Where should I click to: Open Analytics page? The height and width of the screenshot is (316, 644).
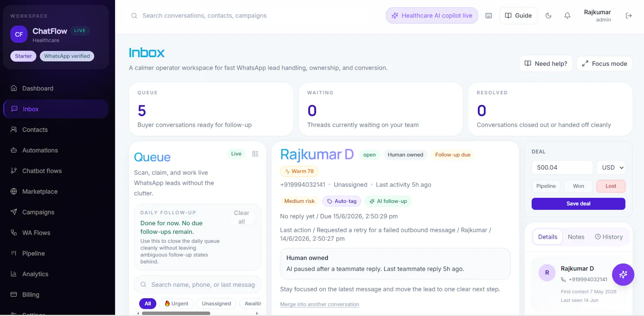56,274
